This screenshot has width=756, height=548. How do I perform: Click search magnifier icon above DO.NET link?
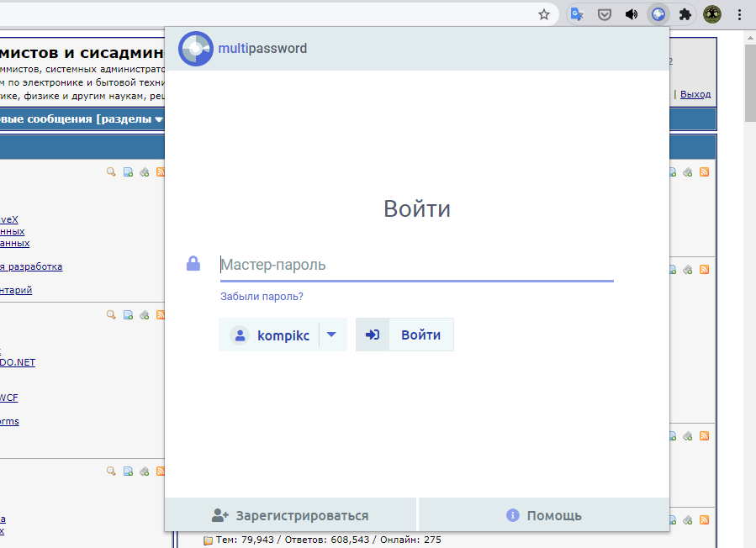[x=111, y=314]
